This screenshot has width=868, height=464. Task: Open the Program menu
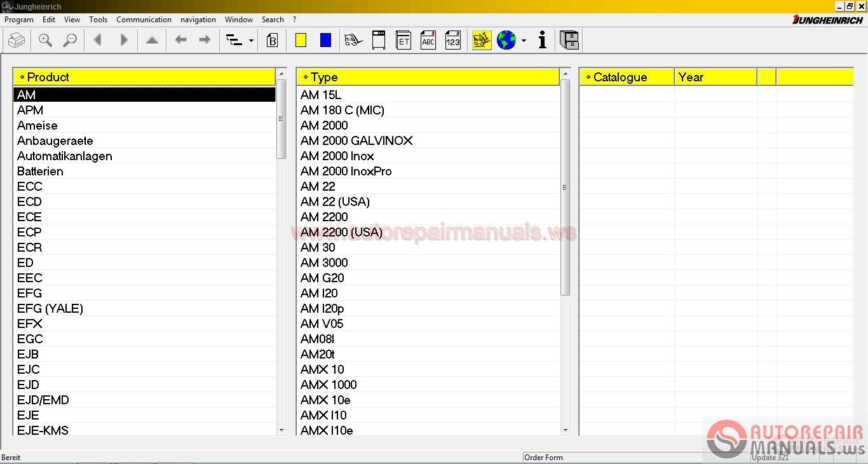[19, 20]
